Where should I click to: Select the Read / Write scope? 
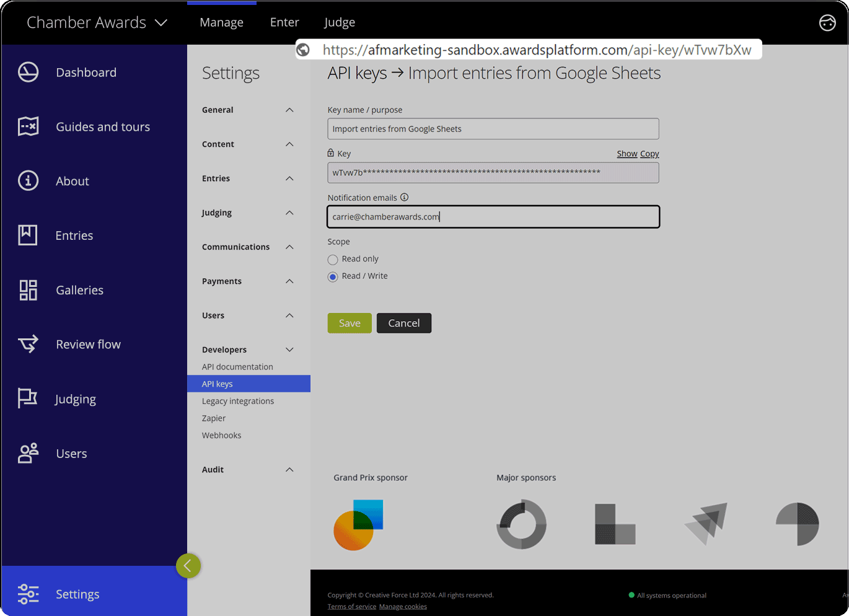point(332,276)
